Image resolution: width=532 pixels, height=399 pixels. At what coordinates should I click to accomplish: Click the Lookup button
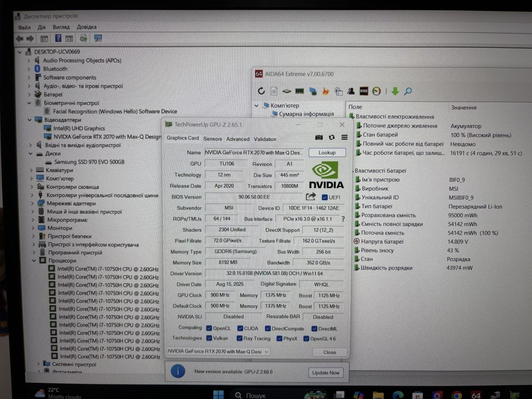(x=327, y=153)
